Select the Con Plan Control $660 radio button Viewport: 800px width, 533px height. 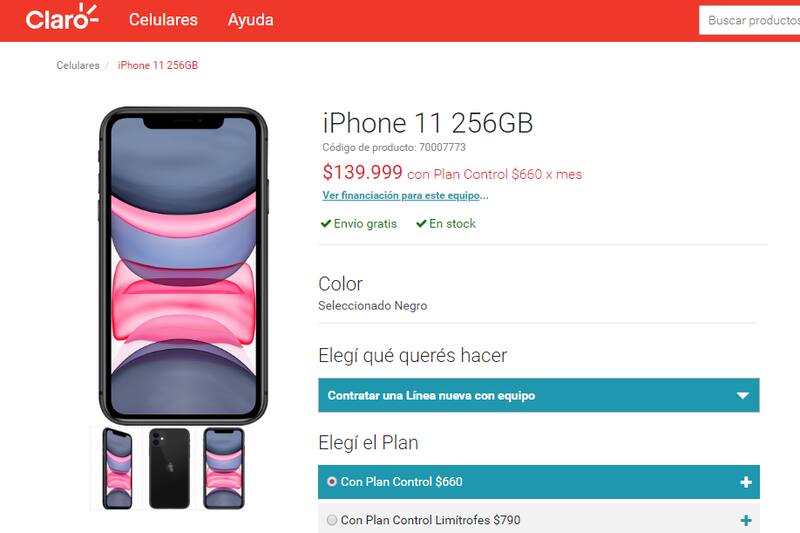point(332,481)
